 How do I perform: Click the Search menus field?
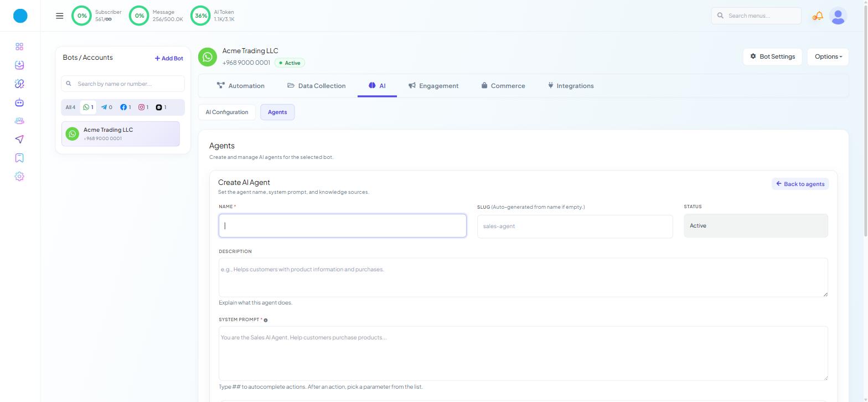click(x=756, y=16)
